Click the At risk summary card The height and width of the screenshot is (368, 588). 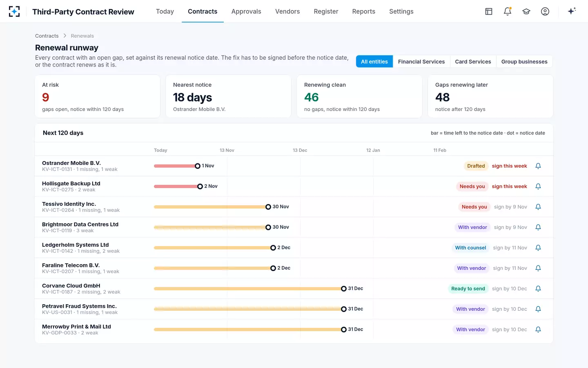pos(98,96)
